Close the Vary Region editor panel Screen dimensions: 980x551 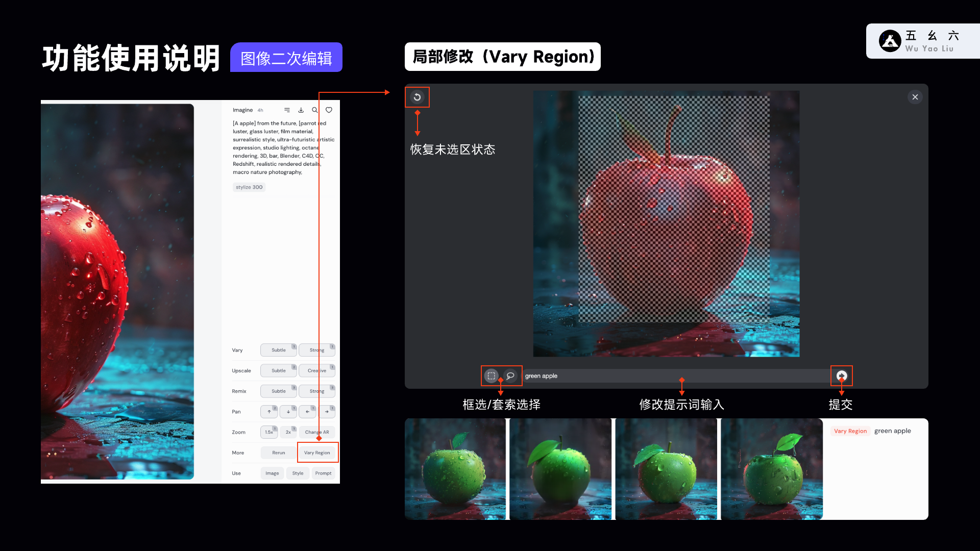coord(915,97)
